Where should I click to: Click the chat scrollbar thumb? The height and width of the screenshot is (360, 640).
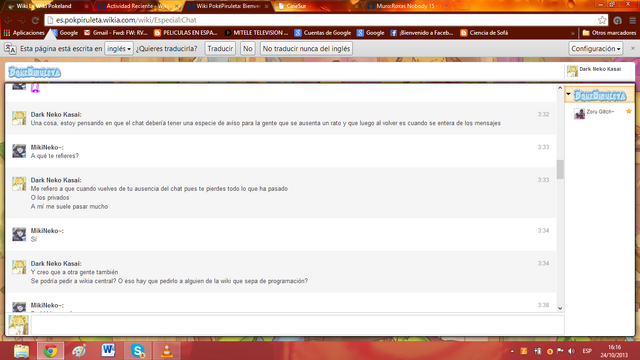coord(560,169)
